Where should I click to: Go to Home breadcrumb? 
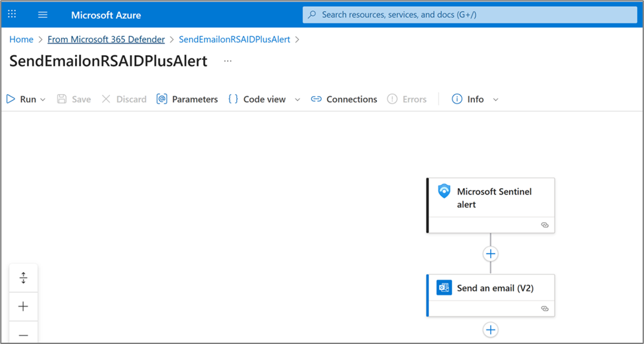point(21,39)
